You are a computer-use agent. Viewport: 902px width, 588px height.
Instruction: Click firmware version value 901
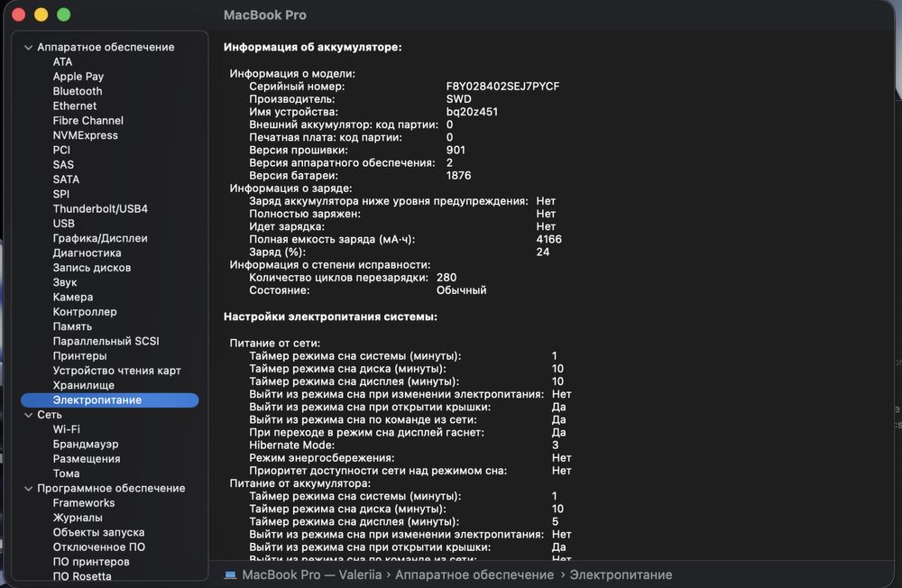[456, 151]
